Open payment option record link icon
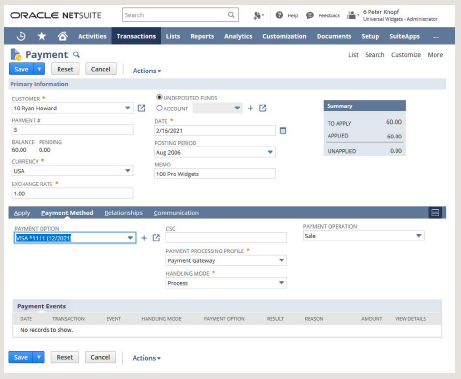Viewport: 461px width, 379px height. (x=156, y=238)
